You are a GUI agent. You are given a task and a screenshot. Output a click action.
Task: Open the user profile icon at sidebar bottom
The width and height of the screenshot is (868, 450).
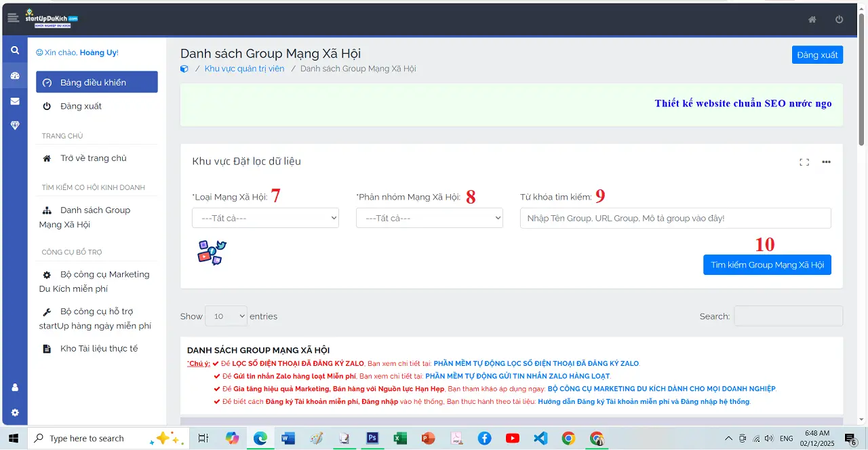[x=14, y=388]
